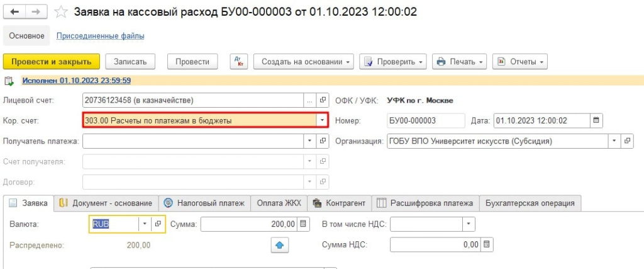Show Дт/Кт accounting entries icon
644x269 pixels.
pyautogui.click(x=238, y=62)
